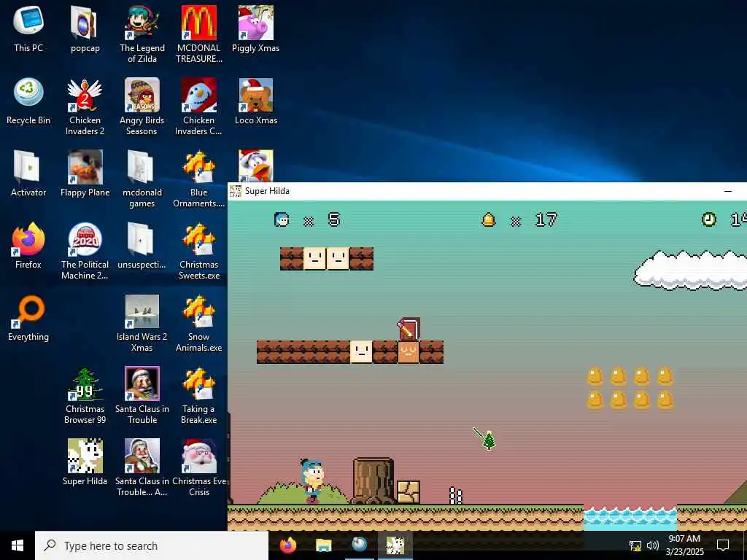Click the Hilda character in the game
The width and height of the screenshot is (747, 560).
[312, 481]
